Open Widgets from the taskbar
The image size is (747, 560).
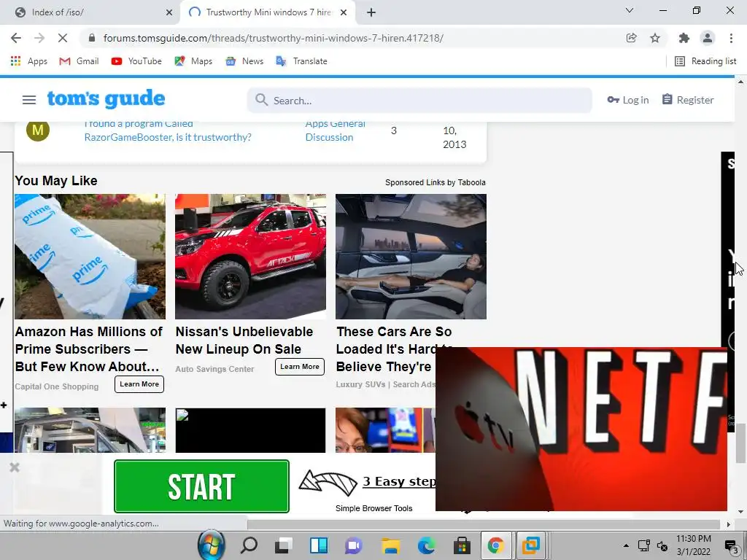point(319,545)
